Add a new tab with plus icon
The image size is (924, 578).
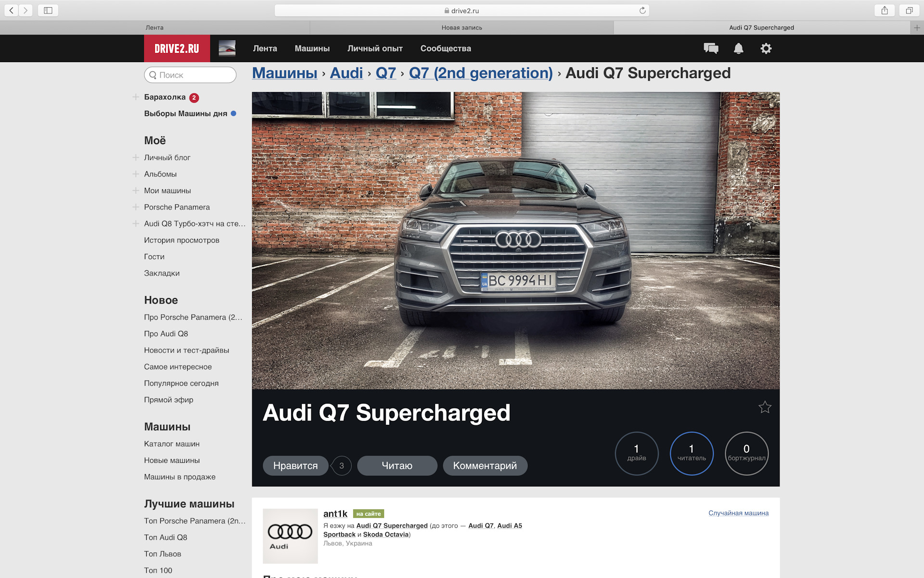[x=917, y=27]
